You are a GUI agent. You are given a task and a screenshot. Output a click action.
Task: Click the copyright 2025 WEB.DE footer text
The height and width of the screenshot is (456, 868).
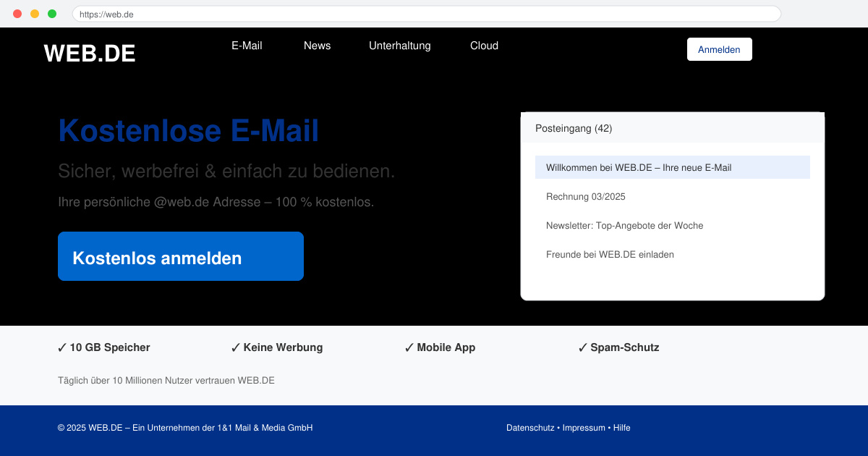(x=185, y=428)
